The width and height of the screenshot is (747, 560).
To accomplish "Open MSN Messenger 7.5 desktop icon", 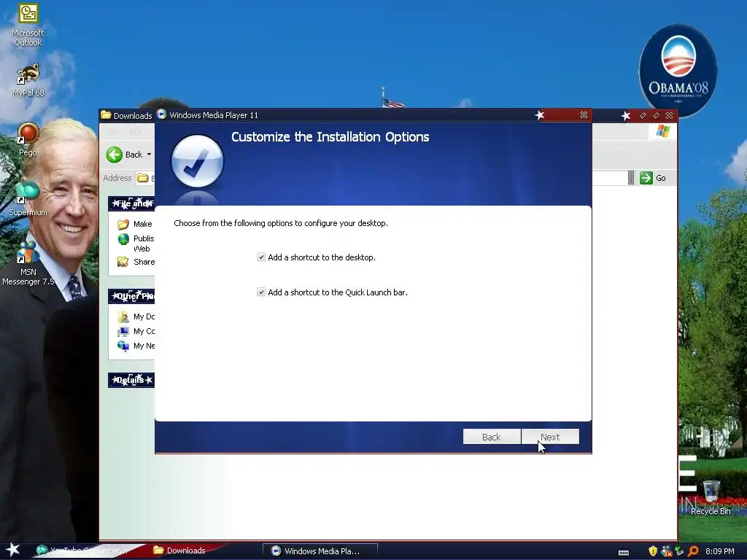I will point(28,263).
